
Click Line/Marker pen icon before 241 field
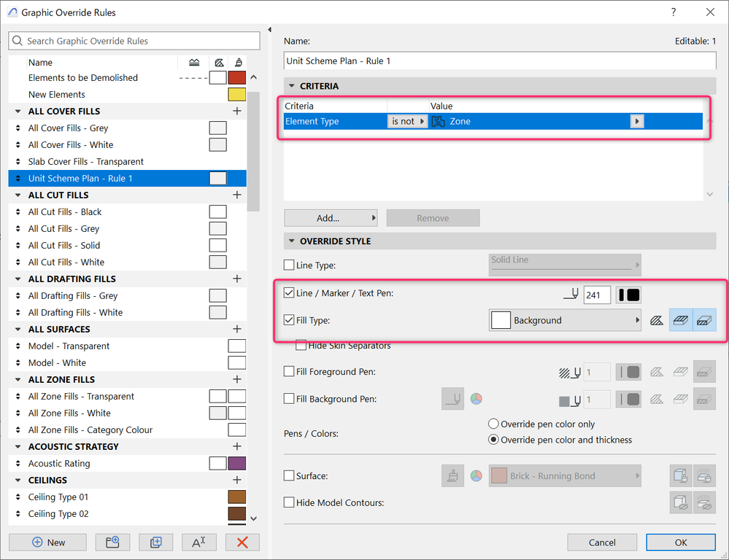coord(571,294)
